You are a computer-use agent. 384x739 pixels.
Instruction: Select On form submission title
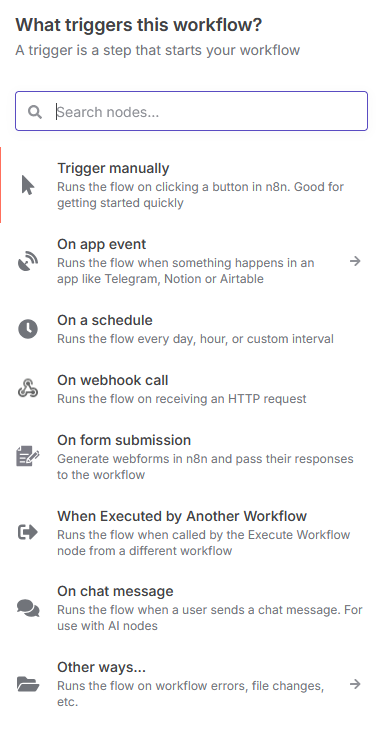(x=124, y=440)
